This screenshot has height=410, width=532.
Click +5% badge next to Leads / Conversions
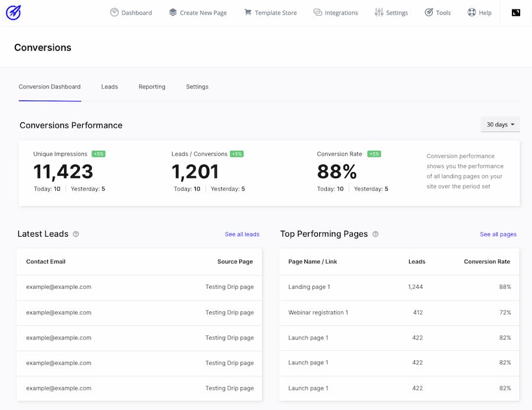236,154
